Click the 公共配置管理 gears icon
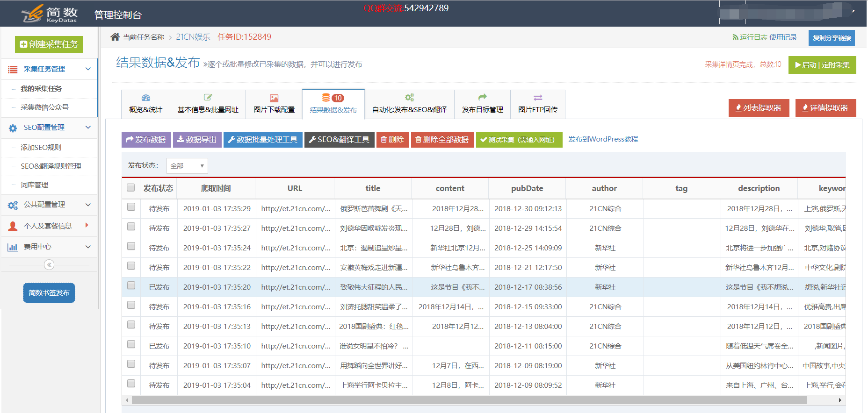868x413 pixels. point(13,205)
